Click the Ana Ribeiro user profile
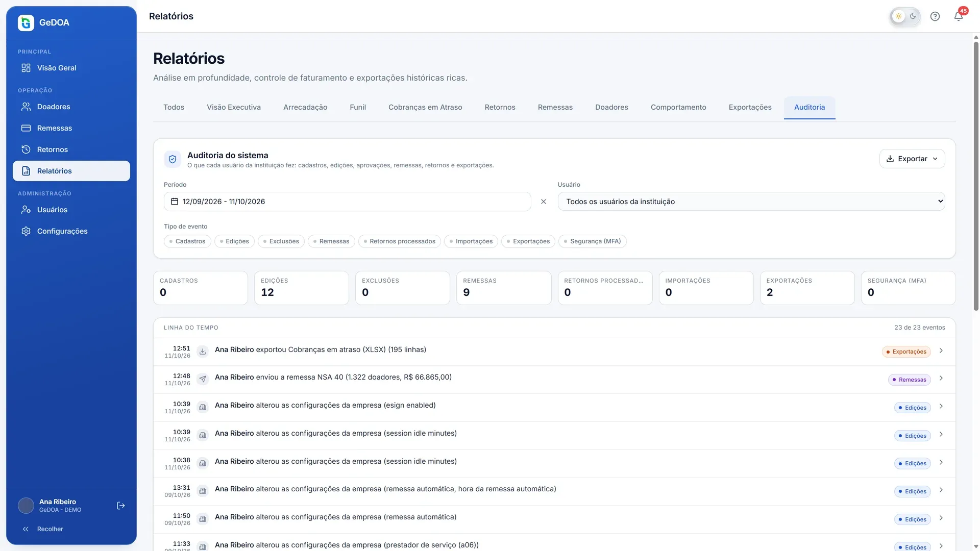980x551 pixels. (61, 506)
